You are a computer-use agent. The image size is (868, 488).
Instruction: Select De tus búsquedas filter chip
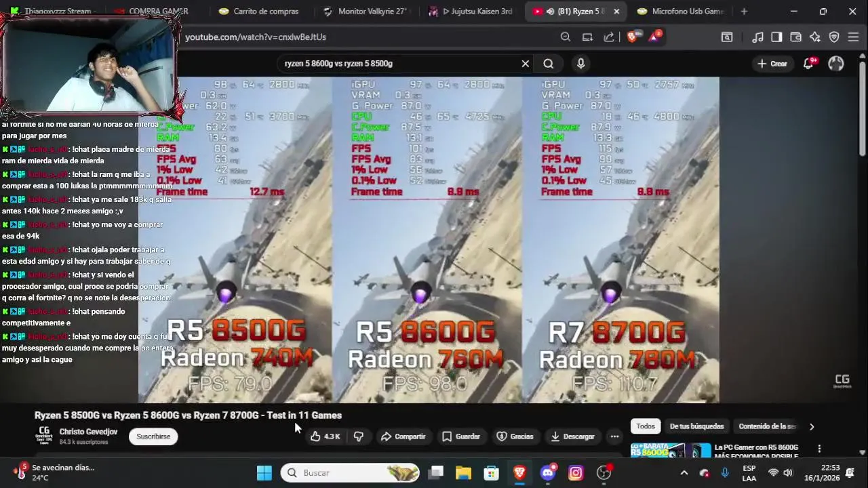(x=696, y=426)
